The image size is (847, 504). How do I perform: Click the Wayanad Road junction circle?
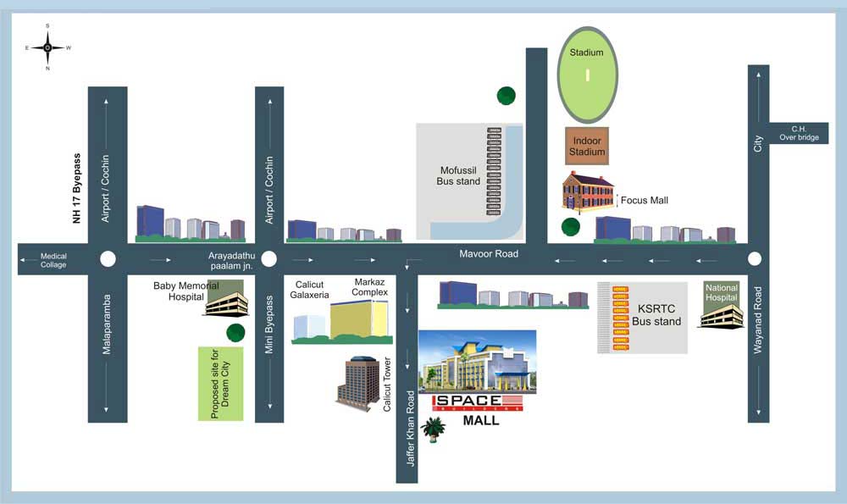755,258
